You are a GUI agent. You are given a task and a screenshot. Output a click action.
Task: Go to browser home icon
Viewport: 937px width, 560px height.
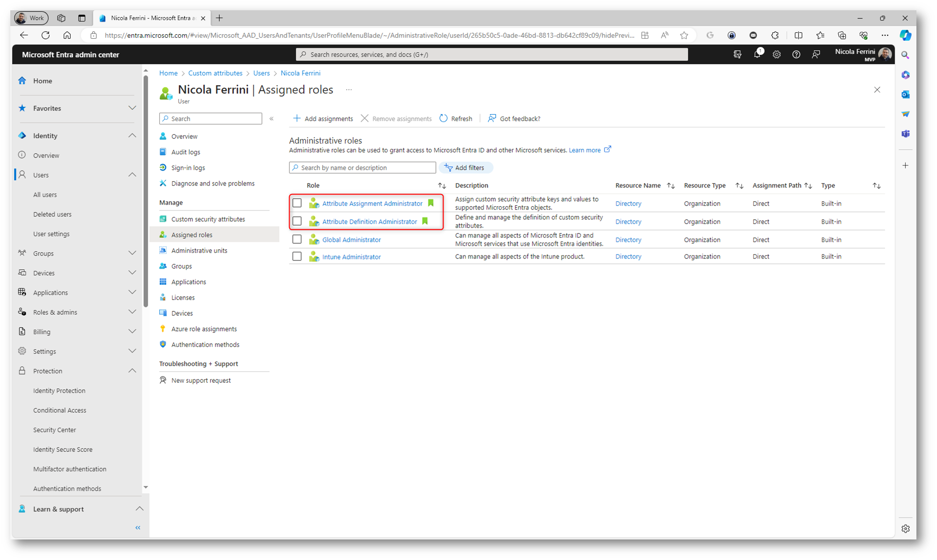[67, 35]
